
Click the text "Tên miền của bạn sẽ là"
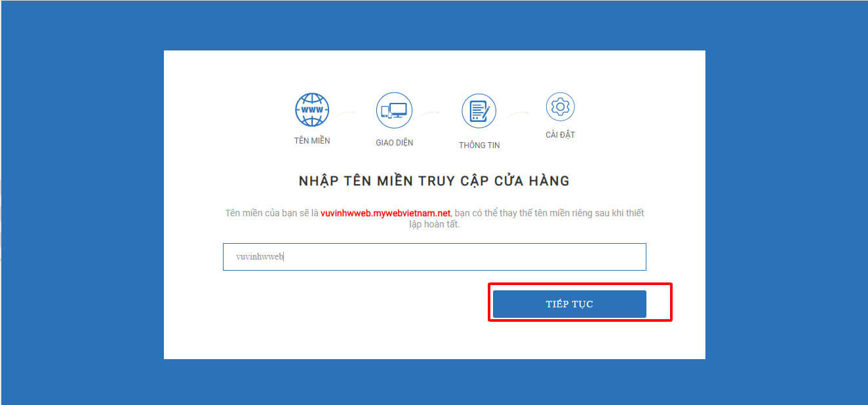(271, 214)
